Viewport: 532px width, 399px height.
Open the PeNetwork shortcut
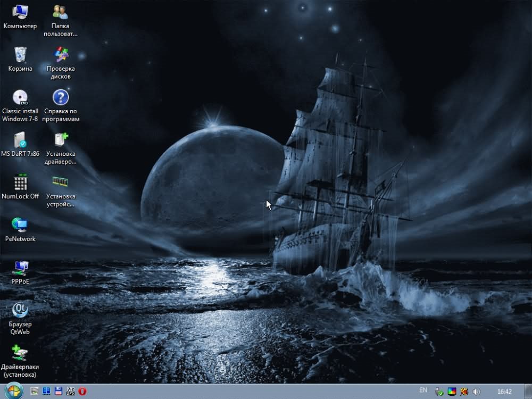point(20,225)
